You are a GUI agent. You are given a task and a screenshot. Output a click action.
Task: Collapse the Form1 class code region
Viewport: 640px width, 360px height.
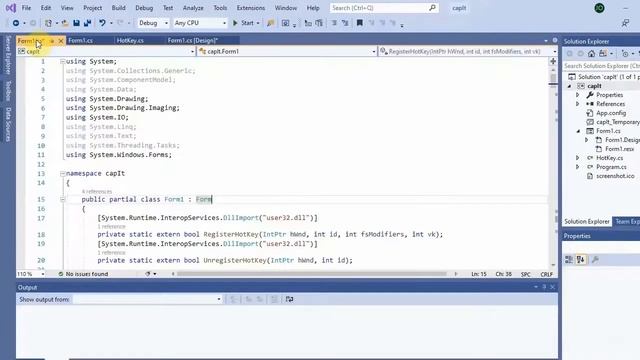[x=62, y=199]
